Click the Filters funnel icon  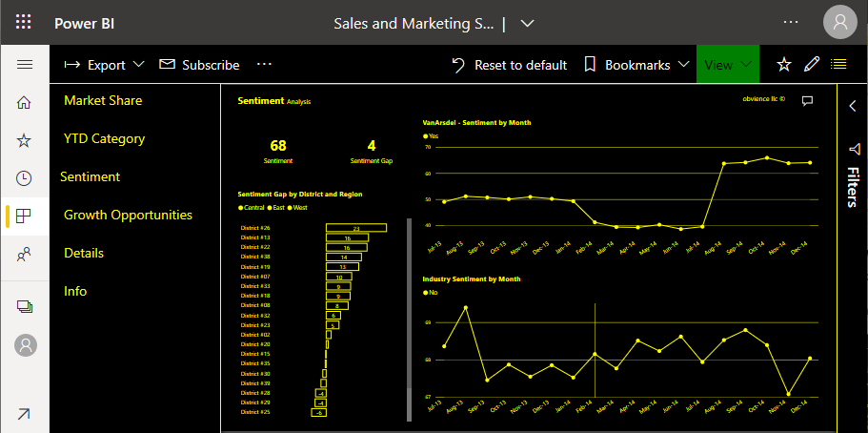tap(854, 149)
